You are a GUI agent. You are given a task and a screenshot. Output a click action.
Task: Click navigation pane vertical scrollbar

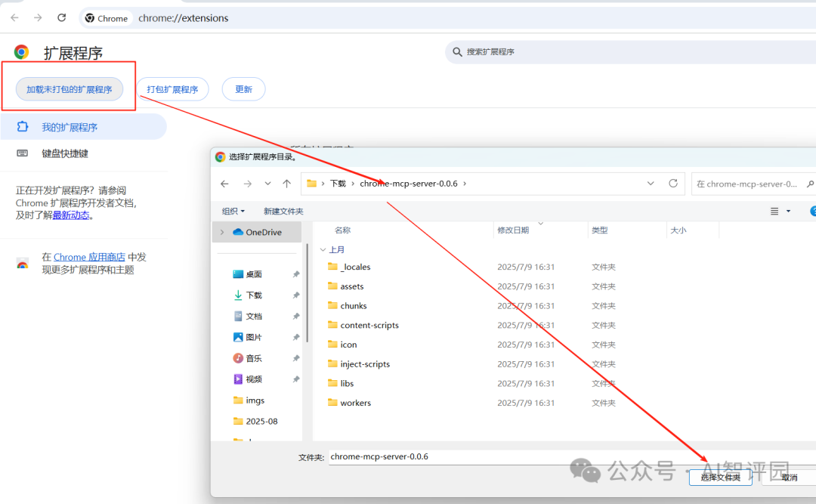[307, 293]
